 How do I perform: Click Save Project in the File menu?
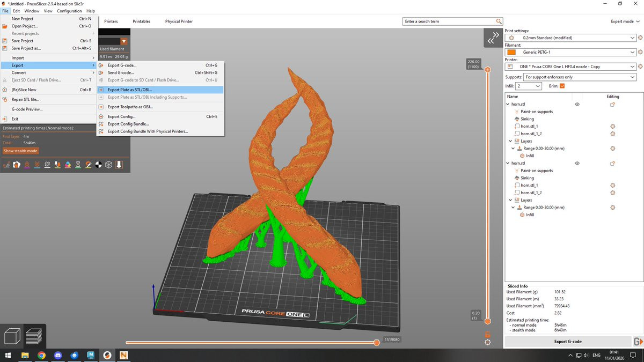tap(47, 41)
